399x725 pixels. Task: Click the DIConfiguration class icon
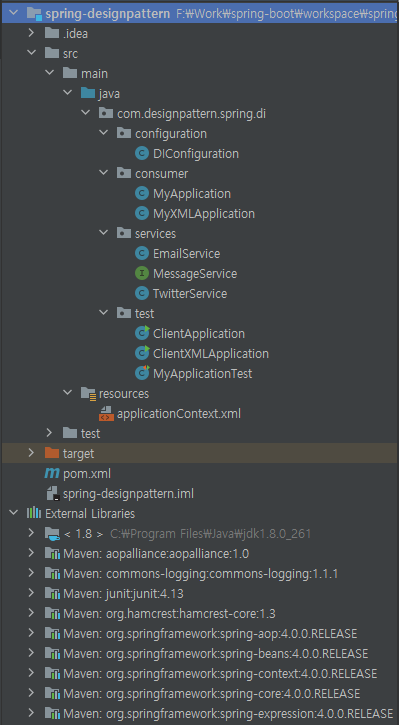pyautogui.click(x=142, y=154)
